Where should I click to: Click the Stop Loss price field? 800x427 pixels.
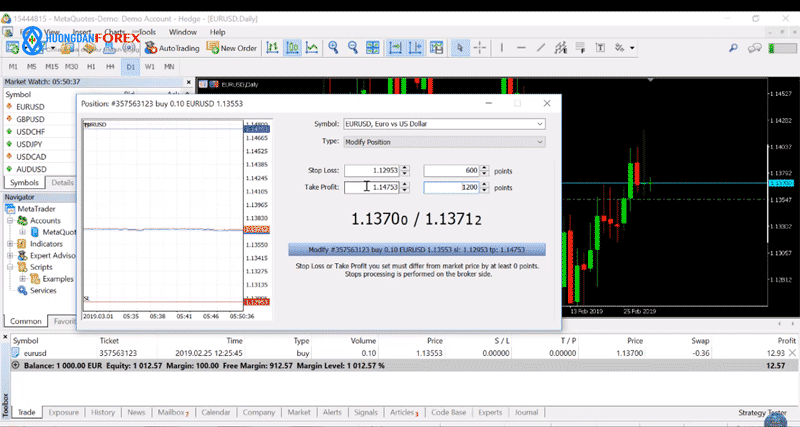click(371, 171)
